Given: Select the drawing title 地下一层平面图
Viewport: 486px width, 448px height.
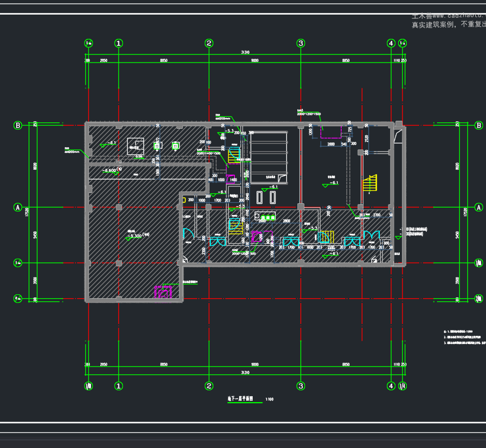Looking at the screenshot, I should [240, 398].
